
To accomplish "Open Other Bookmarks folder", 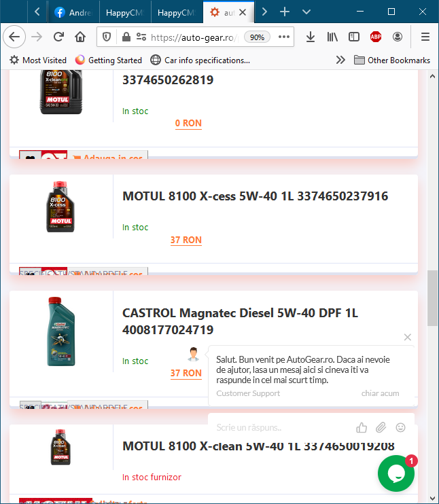I will click(x=392, y=60).
